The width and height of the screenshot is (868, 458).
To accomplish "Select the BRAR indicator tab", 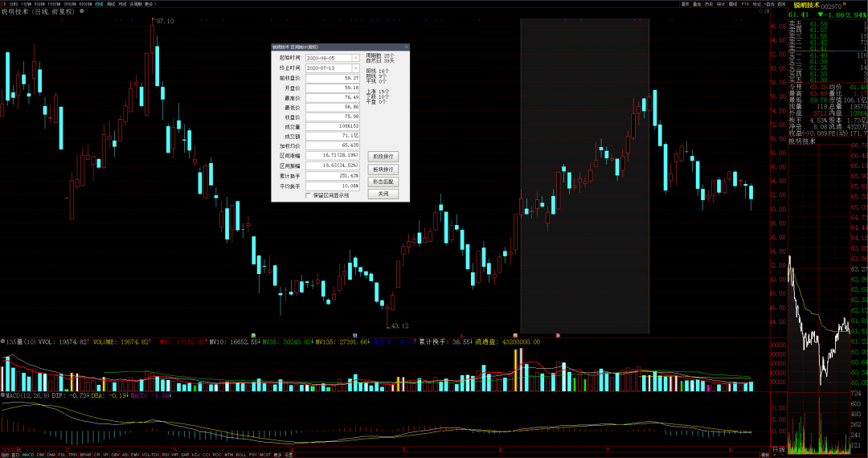I will 85,455.
